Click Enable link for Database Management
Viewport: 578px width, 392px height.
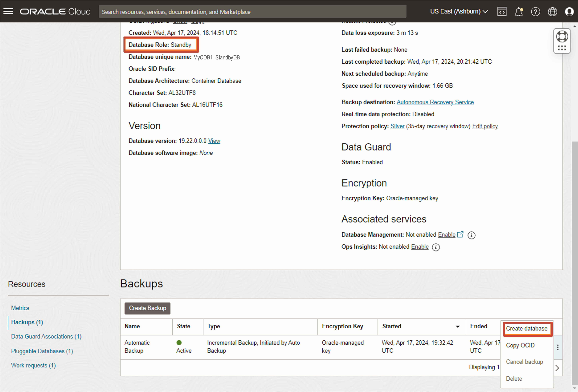tap(447, 235)
